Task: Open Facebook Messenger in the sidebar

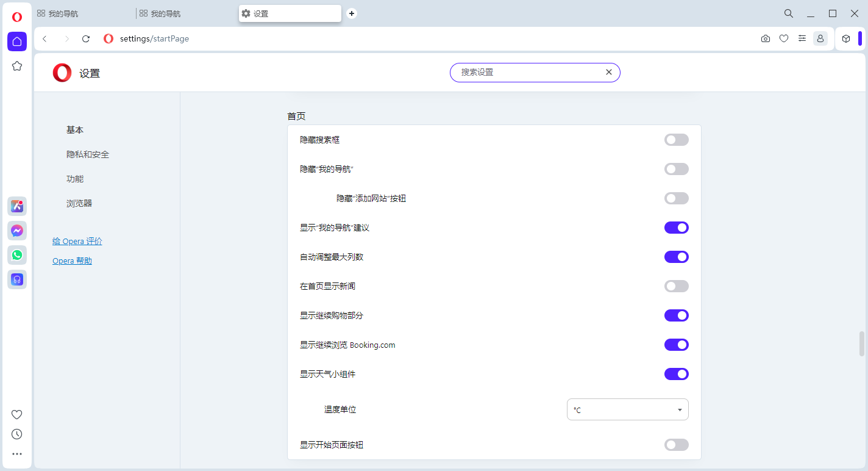Action: [16, 231]
